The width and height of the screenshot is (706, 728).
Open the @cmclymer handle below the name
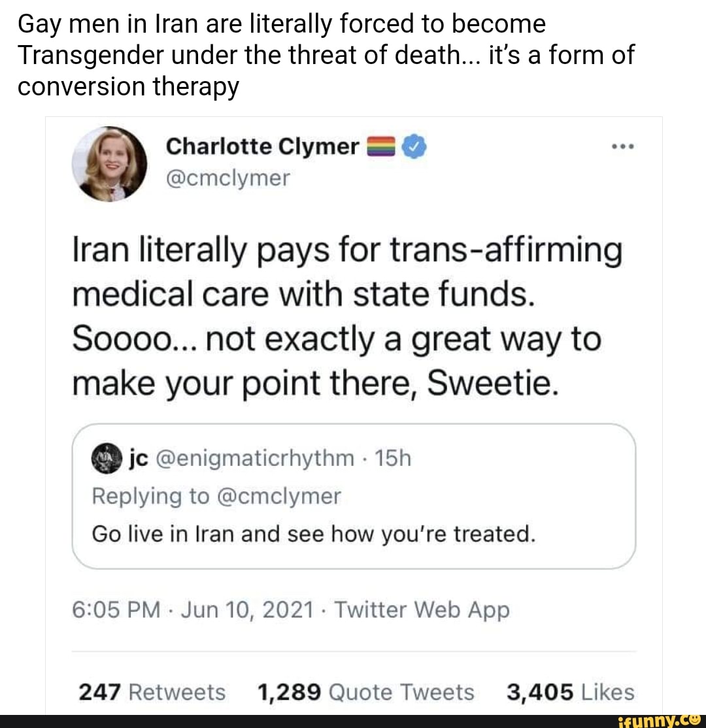pyautogui.click(x=227, y=178)
